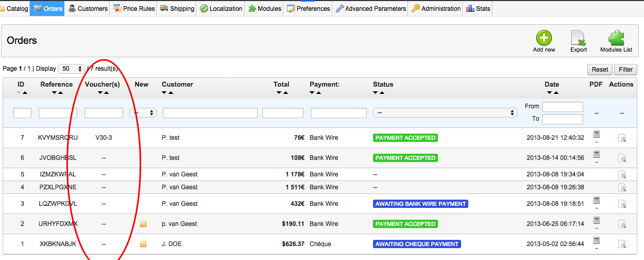
Task: Sort Reference column ascending arrow
Action: pos(61,93)
